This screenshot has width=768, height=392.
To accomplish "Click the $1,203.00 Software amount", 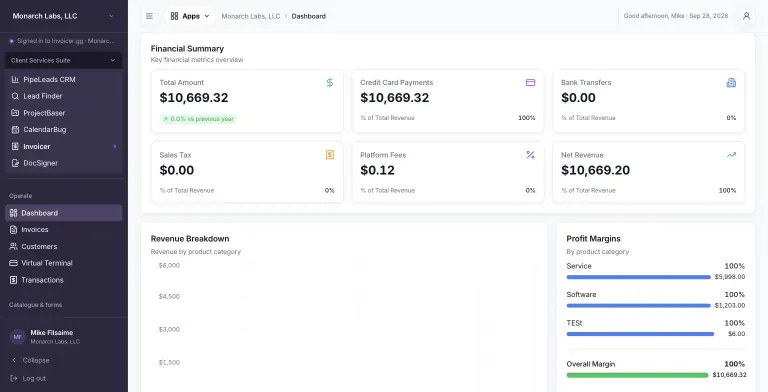I will [730, 305].
